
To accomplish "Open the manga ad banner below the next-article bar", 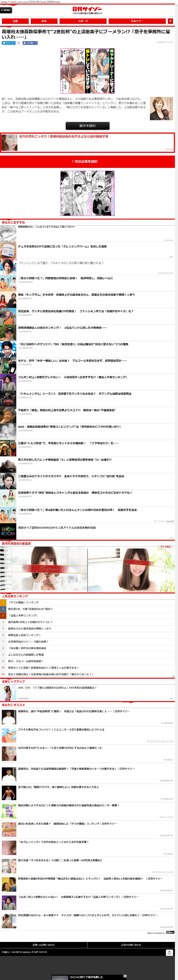I will [87, 193].
